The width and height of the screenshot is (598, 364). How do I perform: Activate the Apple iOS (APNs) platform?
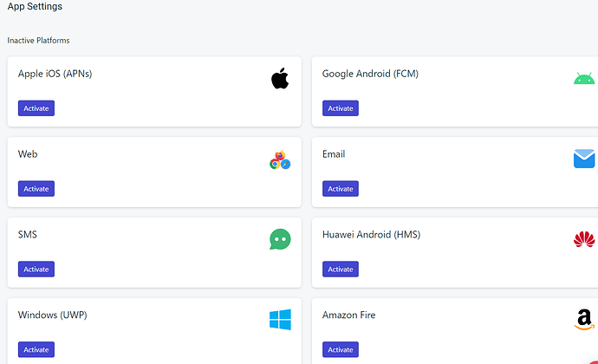point(36,108)
